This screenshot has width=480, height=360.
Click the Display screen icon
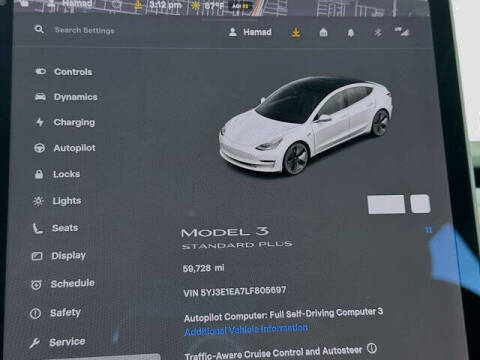(37, 256)
